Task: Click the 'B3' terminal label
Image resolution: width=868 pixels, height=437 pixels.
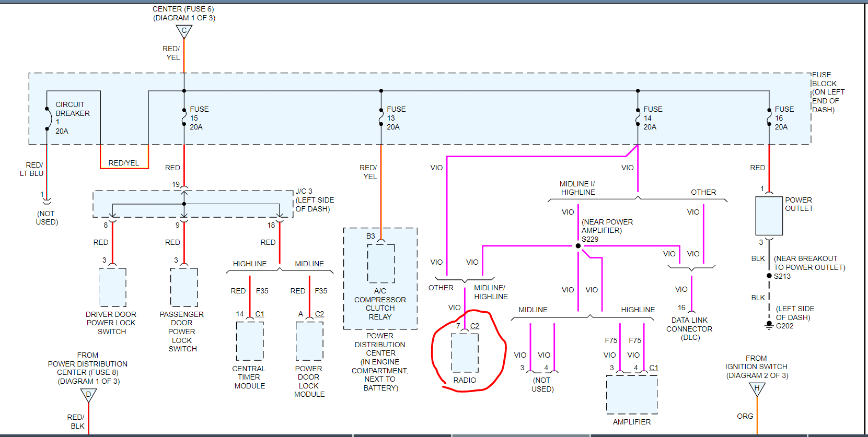Action: pyautogui.click(x=371, y=236)
